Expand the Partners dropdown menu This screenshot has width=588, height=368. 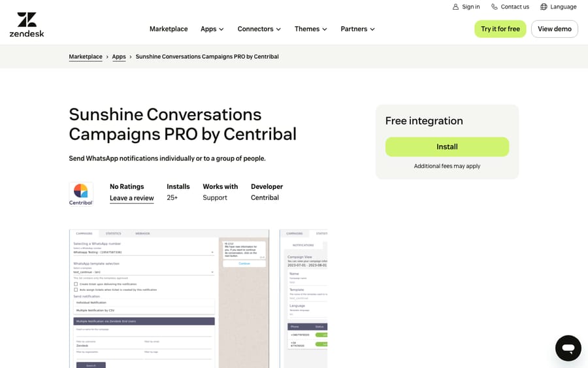pyautogui.click(x=358, y=29)
